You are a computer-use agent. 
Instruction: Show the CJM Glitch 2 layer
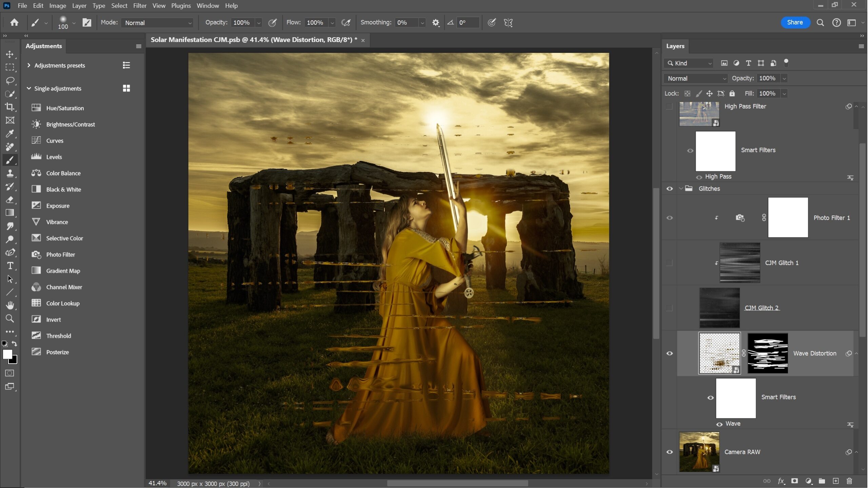pyautogui.click(x=669, y=308)
